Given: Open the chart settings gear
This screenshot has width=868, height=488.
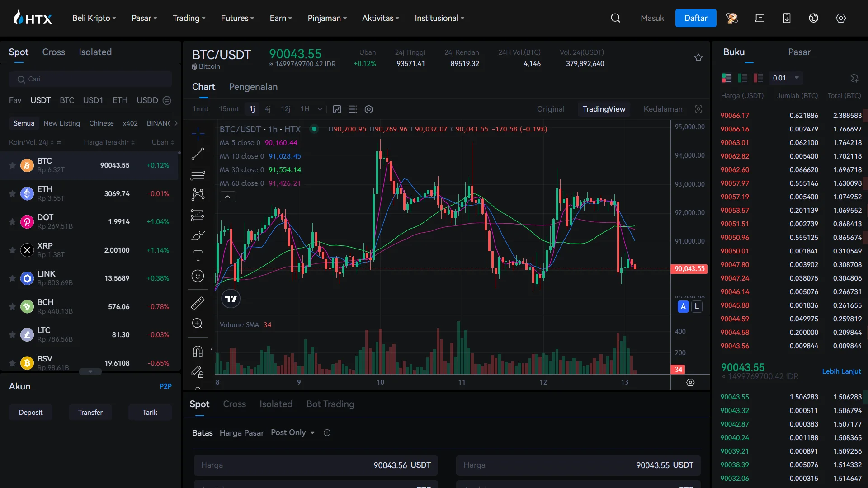Looking at the screenshot, I should (x=369, y=109).
